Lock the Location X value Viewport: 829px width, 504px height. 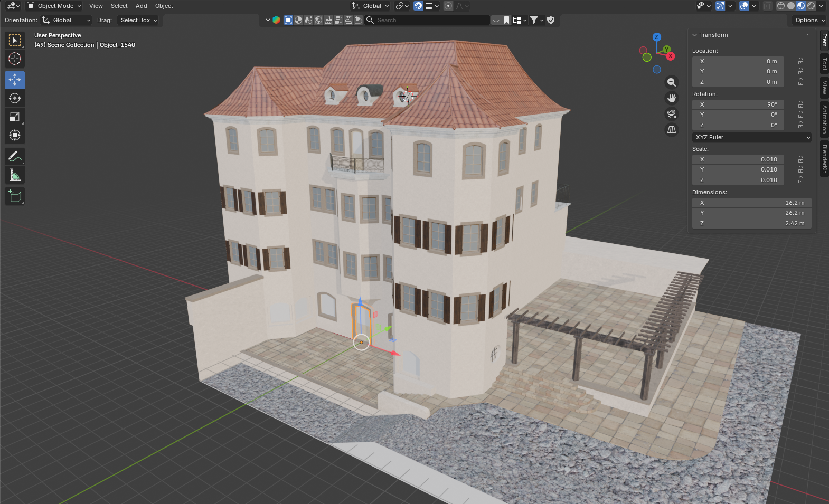click(x=800, y=61)
